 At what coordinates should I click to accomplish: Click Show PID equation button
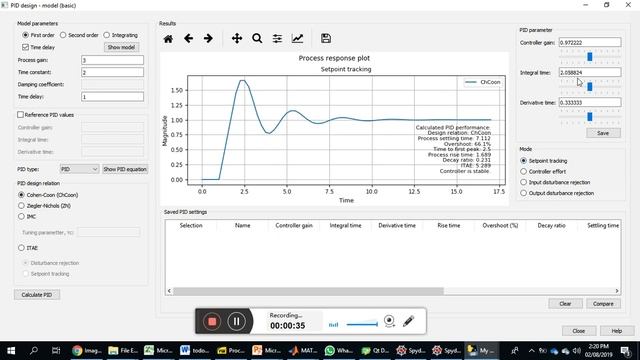(x=125, y=169)
